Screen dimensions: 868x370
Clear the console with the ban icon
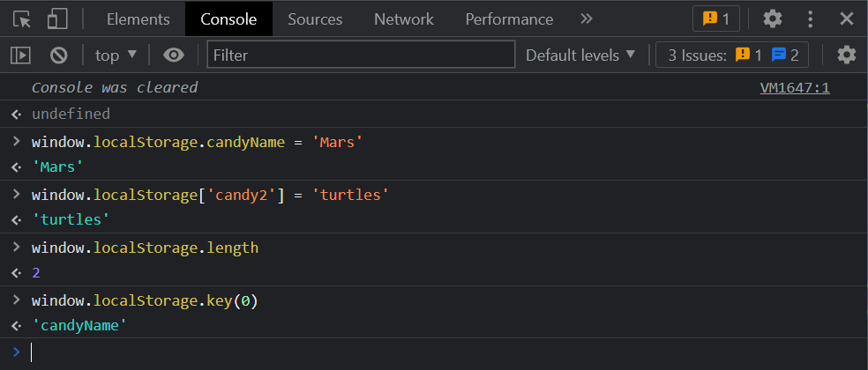click(59, 55)
